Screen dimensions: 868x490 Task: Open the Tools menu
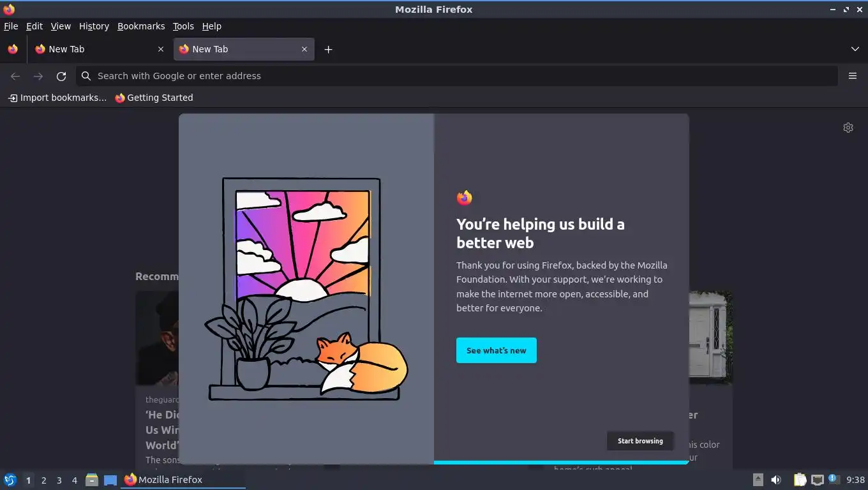pos(183,26)
